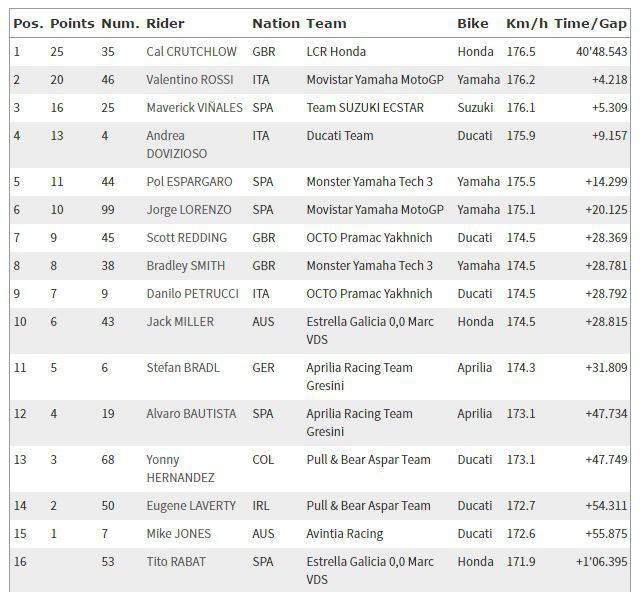Select rider Cal CRUTCHLOW
This screenshot has width=642, height=592.
pyautogui.click(x=191, y=52)
